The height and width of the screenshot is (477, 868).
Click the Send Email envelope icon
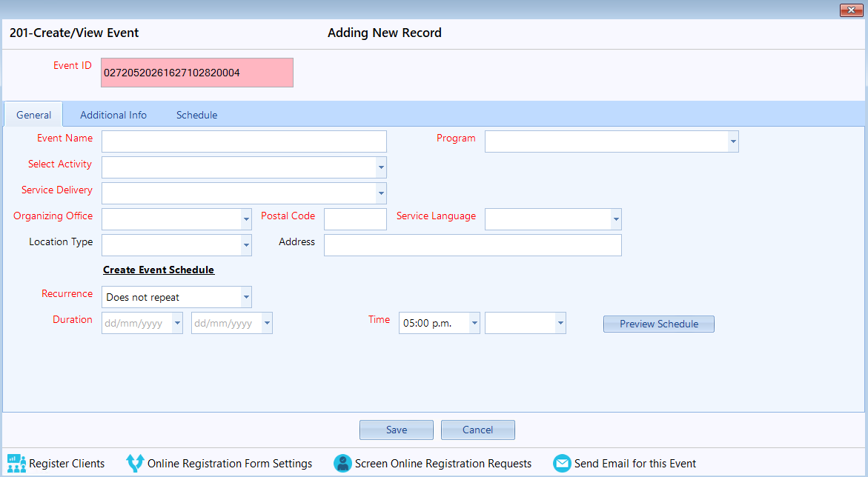click(562, 463)
